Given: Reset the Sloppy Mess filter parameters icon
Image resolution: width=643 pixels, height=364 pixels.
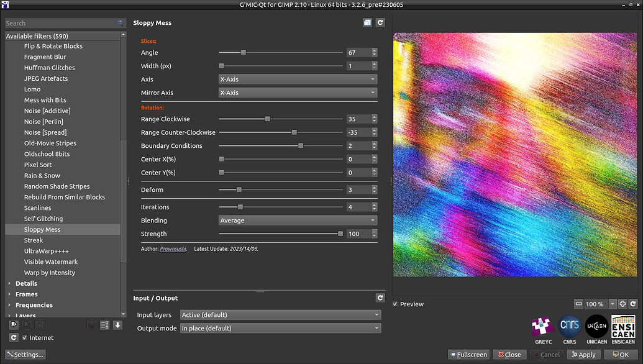Looking at the screenshot, I should pos(380,22).
